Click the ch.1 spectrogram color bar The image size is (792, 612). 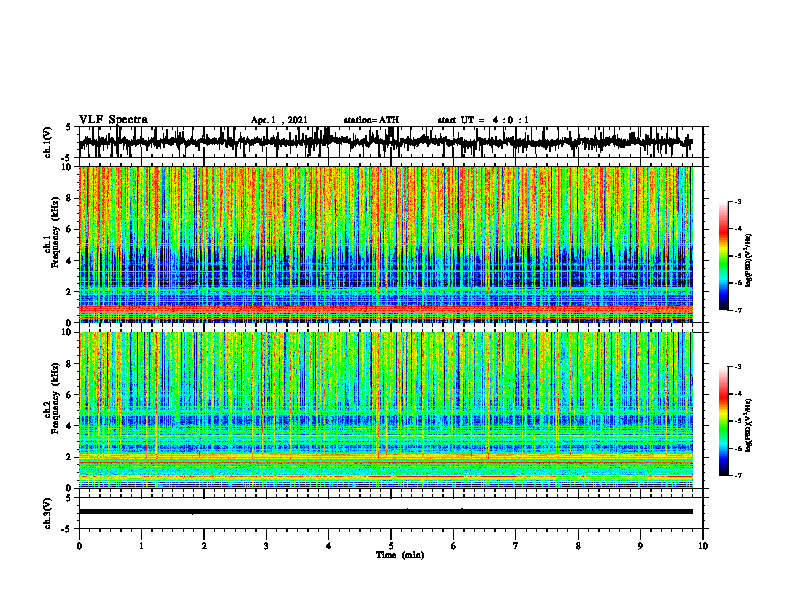pyautogui.click(x=723, y=256)
